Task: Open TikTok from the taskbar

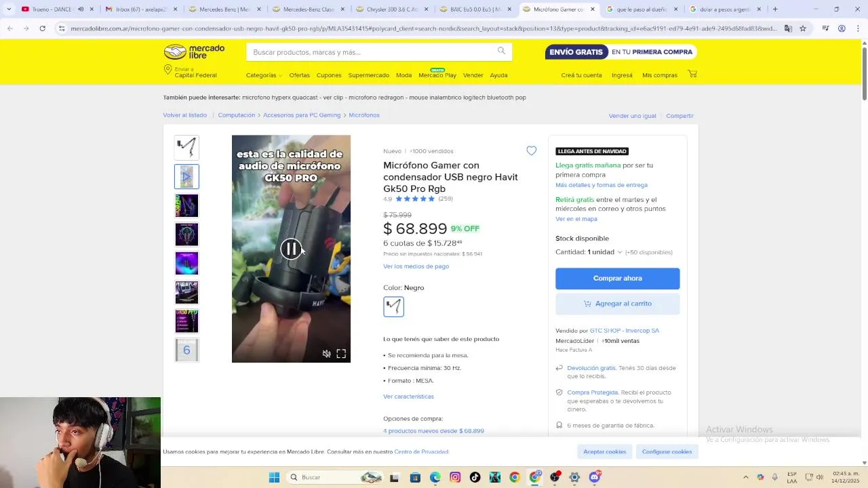Action: [x=475, y=477]
